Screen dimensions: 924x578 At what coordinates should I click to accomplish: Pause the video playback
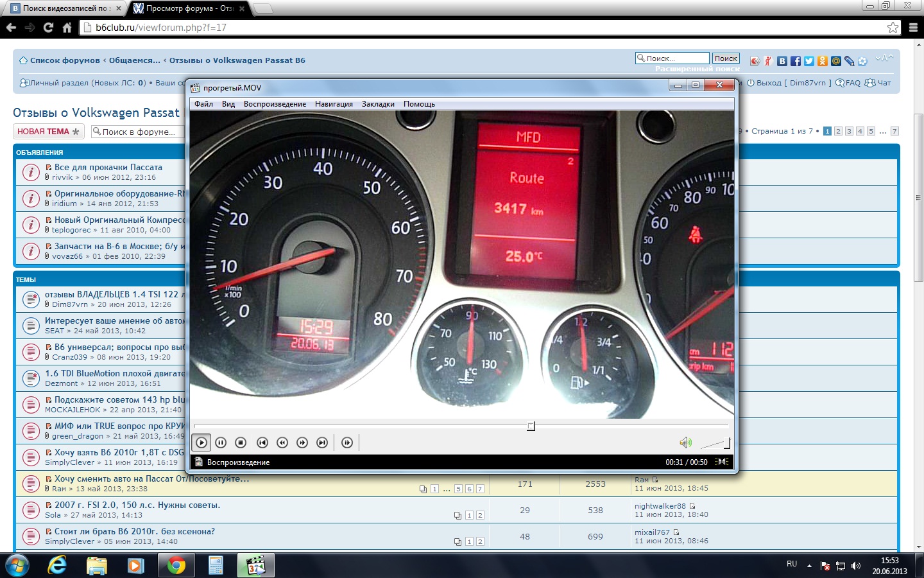221,442
